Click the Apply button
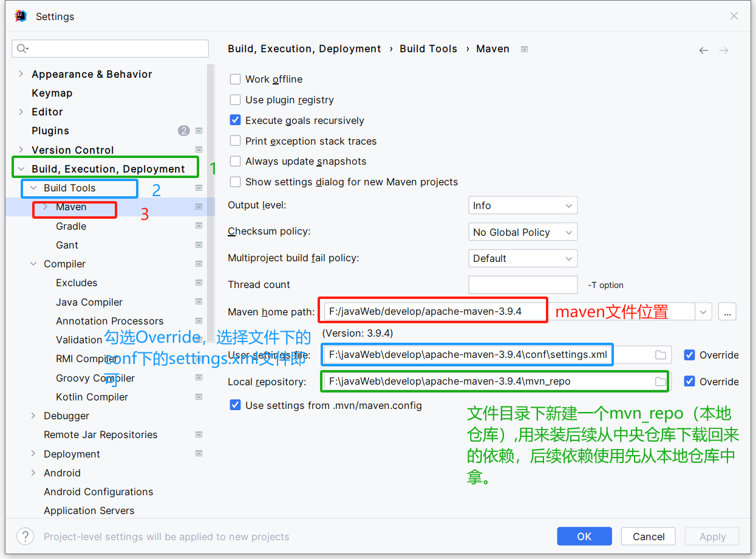Image resolution: width=756 pixels, height=559 pixels. coord(712,536)
